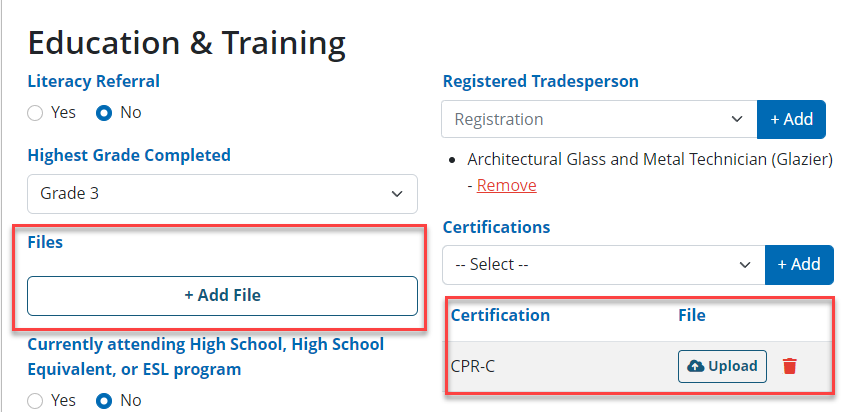Click + Add next to Certifications dropdown
The image size is (854, 412).
pos(799,264)
